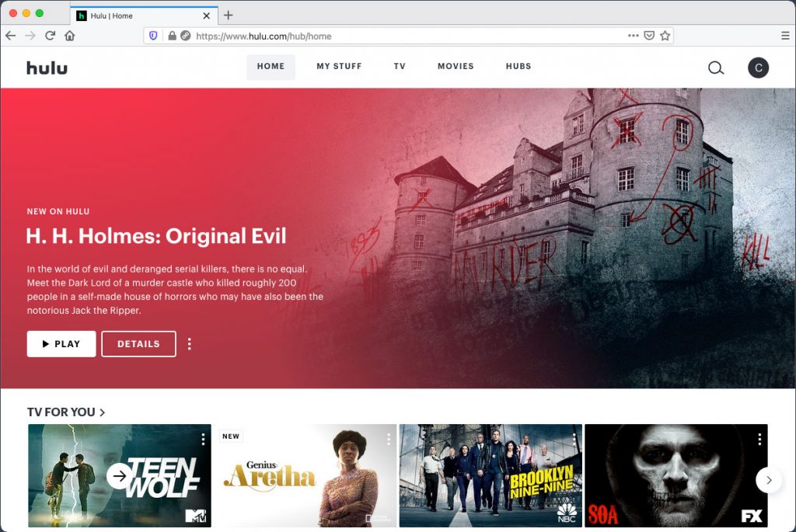Open the Genius: Aretha thumbnail

305,476
